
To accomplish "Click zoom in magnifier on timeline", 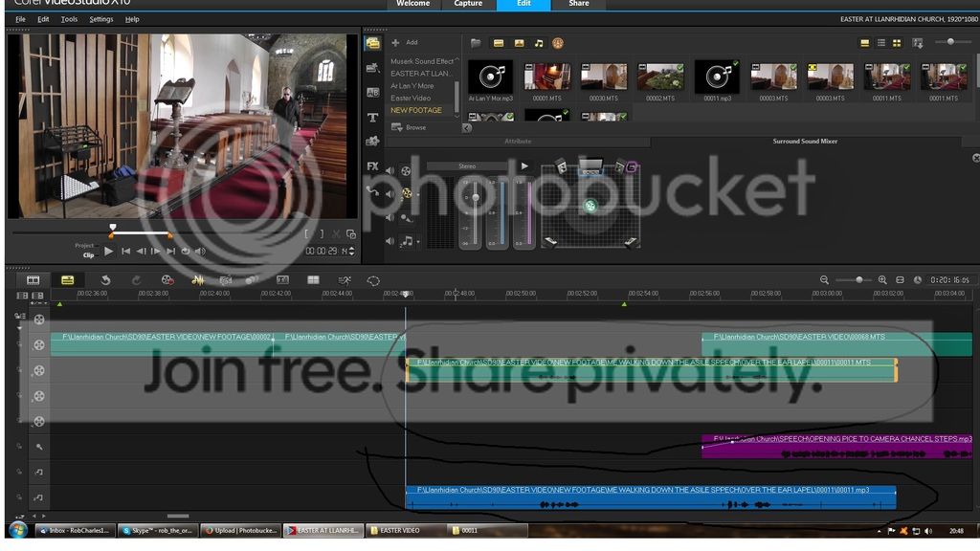I will [x=882, y=279].
